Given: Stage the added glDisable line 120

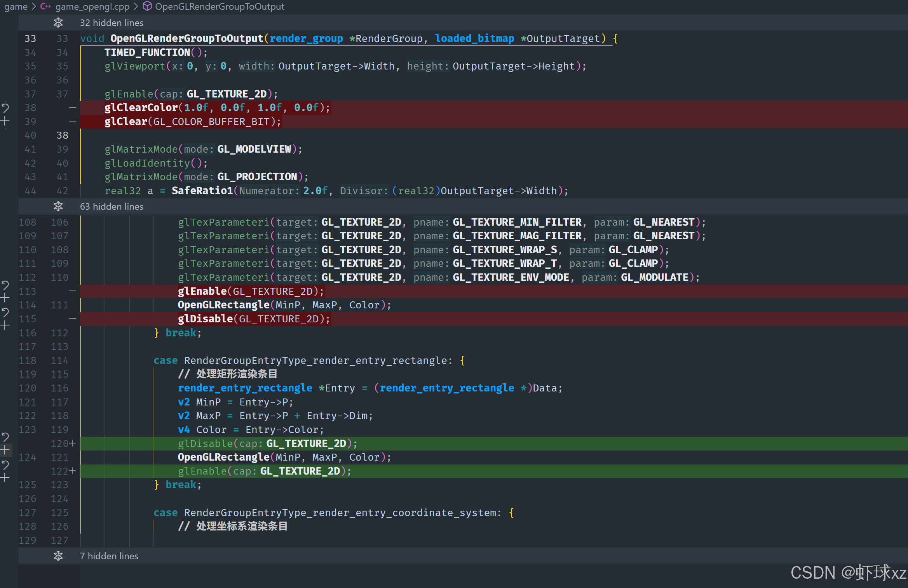Looking at the screenshot, I should click(5, 450).
